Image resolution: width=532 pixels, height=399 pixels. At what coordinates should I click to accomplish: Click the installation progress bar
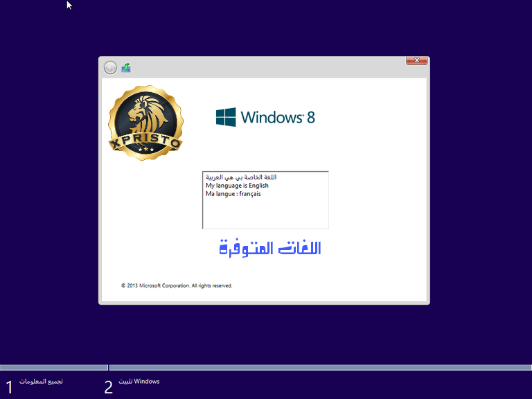(266, 367)
